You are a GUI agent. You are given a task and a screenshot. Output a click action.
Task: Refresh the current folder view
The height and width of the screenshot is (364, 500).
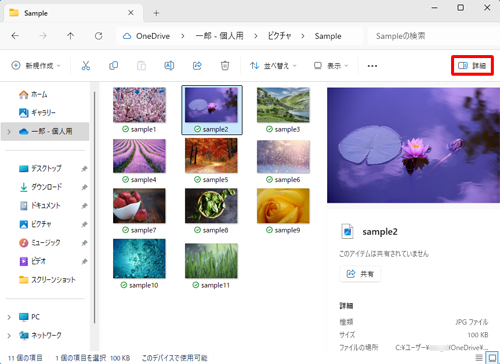(x=98, y=36)
